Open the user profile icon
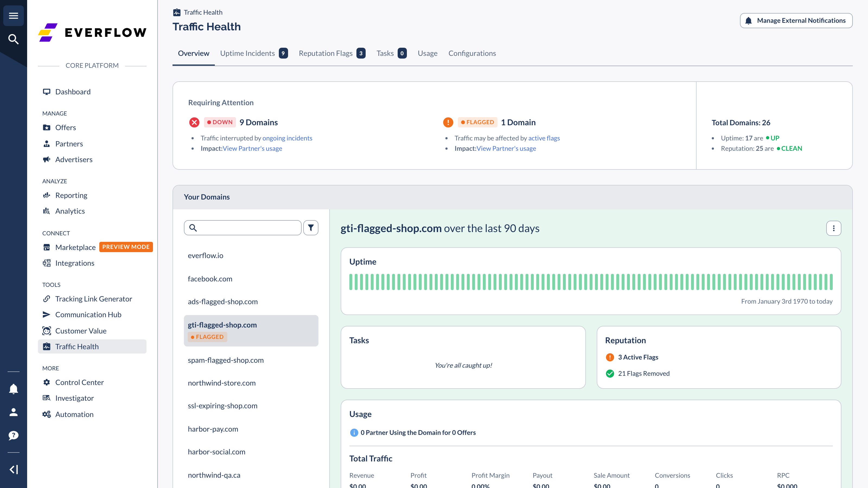Viewport: 868px width, 488px height. coord(14,412)
